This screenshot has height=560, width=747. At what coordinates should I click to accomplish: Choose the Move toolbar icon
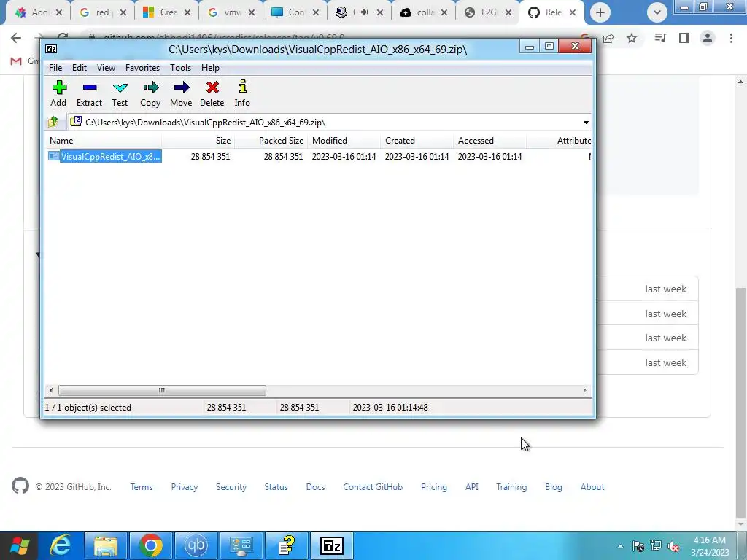coord(181,93)
